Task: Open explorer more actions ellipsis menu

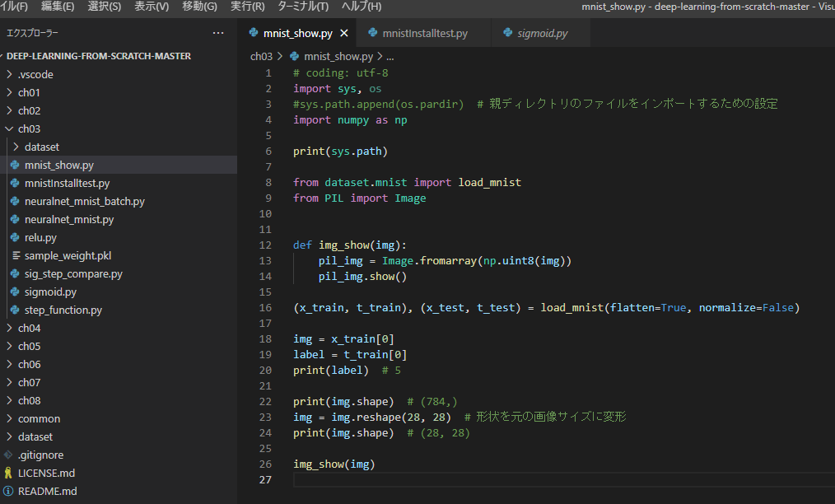Action: (217, 33)
